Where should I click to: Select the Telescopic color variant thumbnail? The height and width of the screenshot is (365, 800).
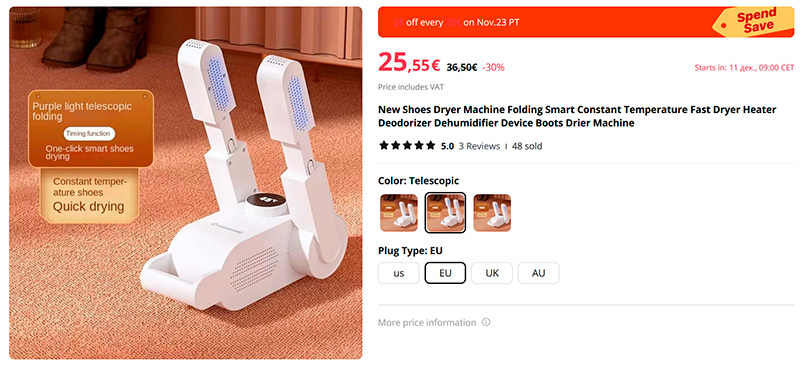pyautogui.click(x=445, y=212)
